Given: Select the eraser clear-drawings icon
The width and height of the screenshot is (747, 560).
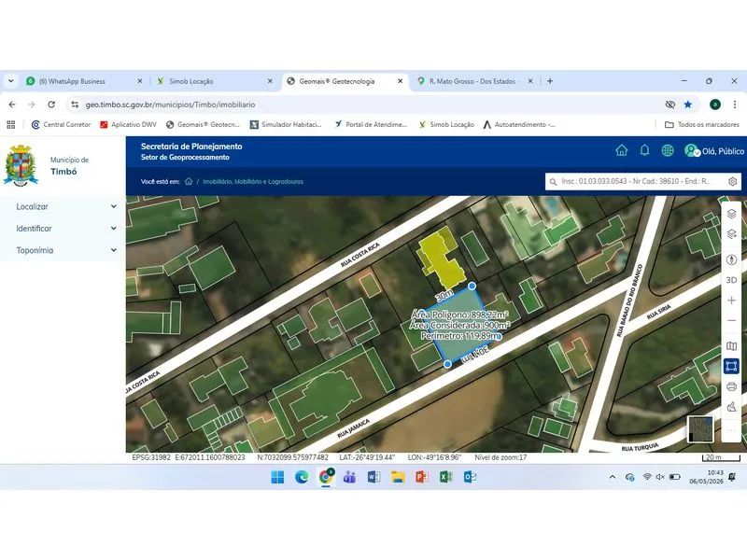Looking at the screenshot, I should coord(731,407).
